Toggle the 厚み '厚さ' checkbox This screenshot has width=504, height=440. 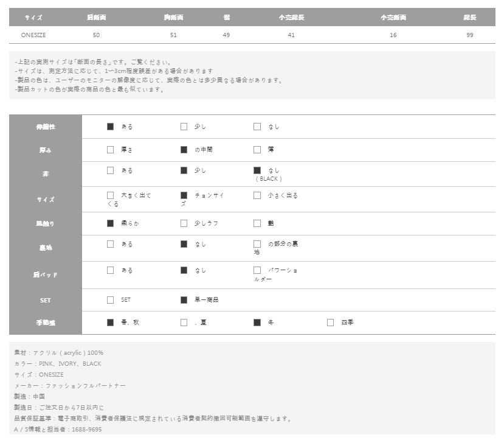[111, 149]
